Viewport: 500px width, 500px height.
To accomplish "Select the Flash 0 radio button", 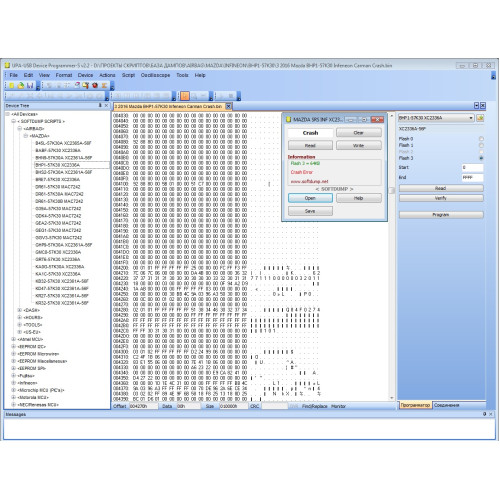I will pos(481,138).
